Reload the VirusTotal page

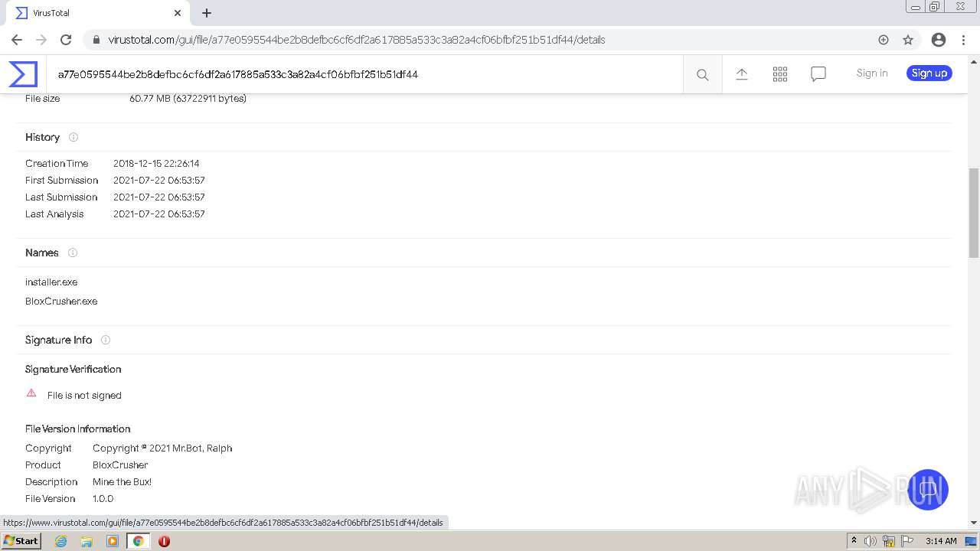click(66, 40)
